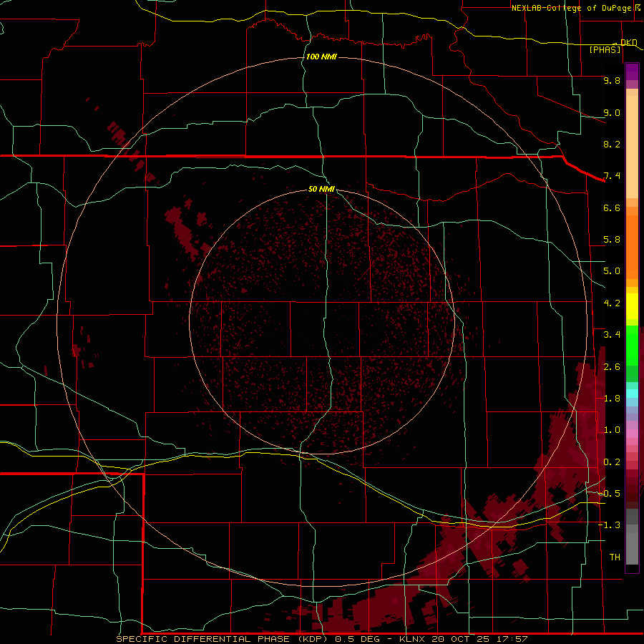Pick the pink segment of the colorbar
The width and height of the screenshot is (644, 644).
coord(632,434)
